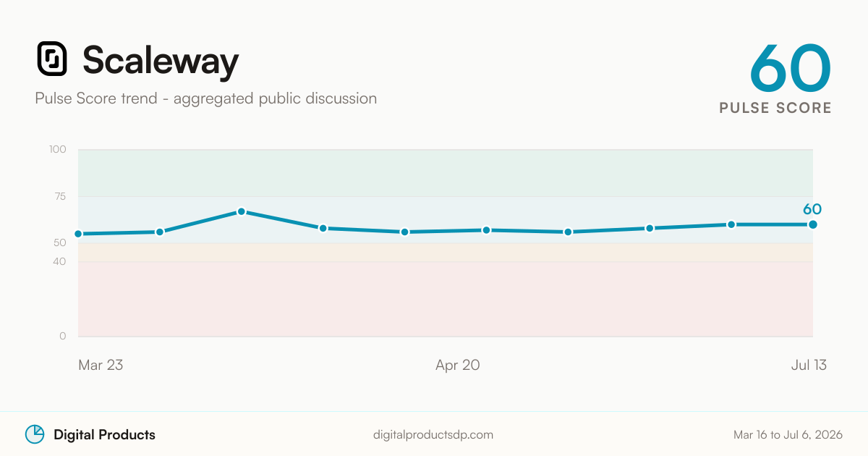868x456 pixels.
Task: Click the Apr 20 axis label
Action: (457, 365)
